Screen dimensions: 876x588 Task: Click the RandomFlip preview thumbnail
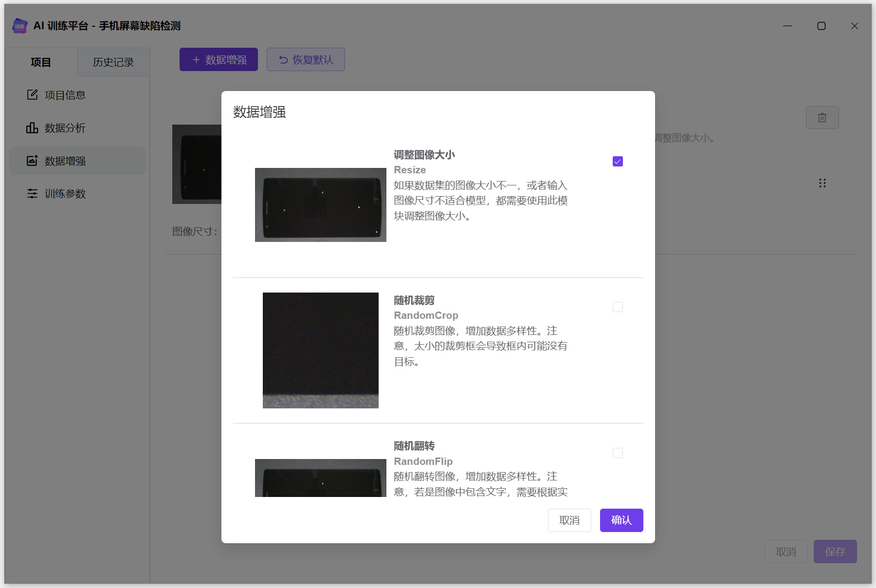321,478
